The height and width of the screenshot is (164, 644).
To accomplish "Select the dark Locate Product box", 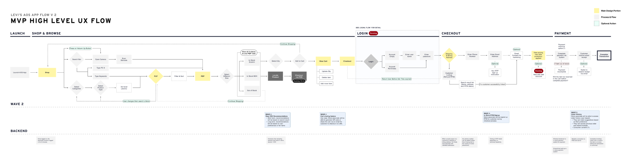I will pyautogui.click(x=275, y=76).
